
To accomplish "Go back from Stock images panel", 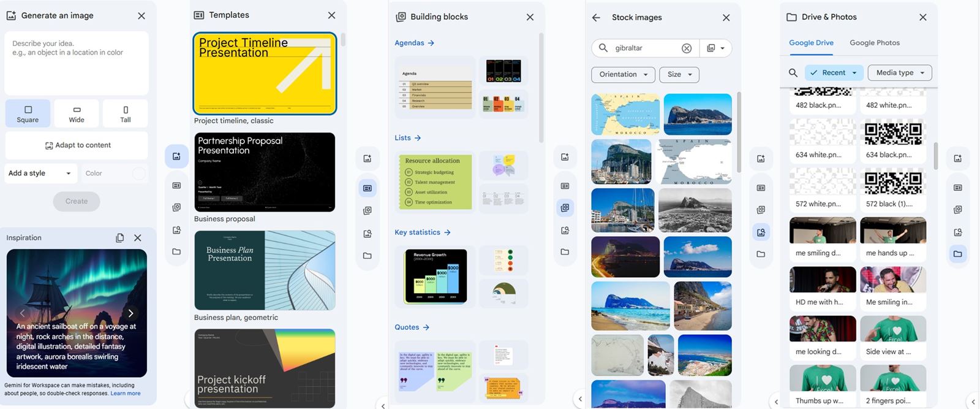I will 596,18.
